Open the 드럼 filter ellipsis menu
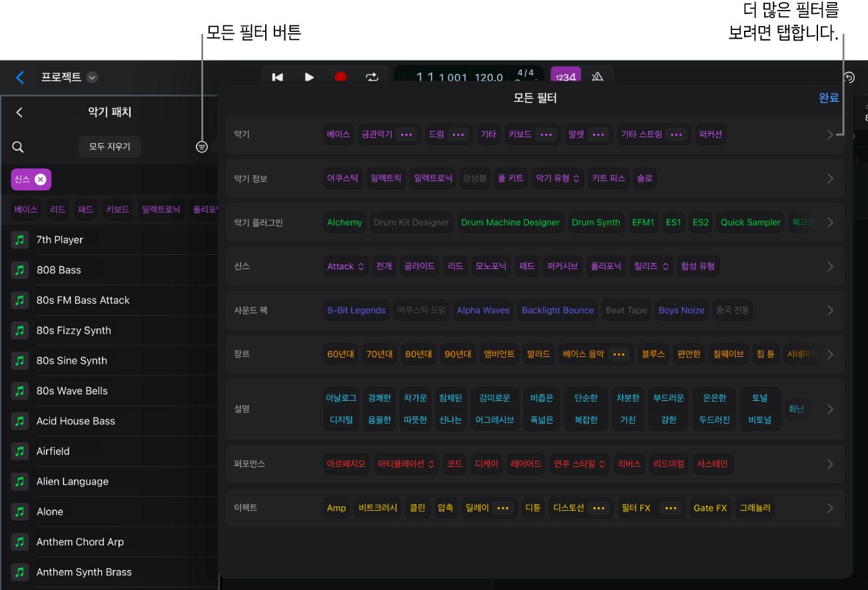The height and width of the screenshot is (590, 868). point(458,135)
